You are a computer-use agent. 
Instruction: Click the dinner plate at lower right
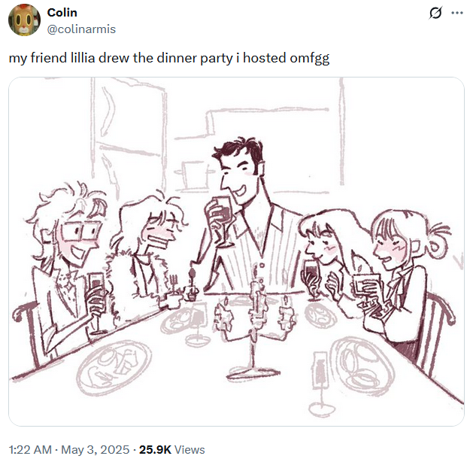(x=362, y=366)
